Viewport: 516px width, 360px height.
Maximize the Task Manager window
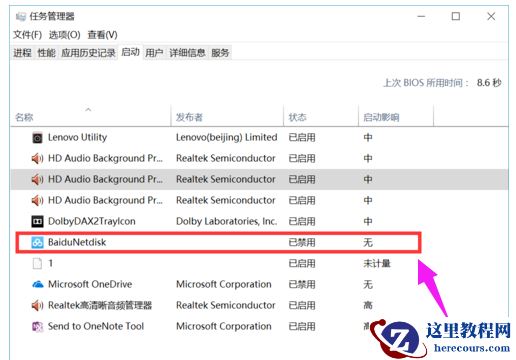click(x=456, y=16)
